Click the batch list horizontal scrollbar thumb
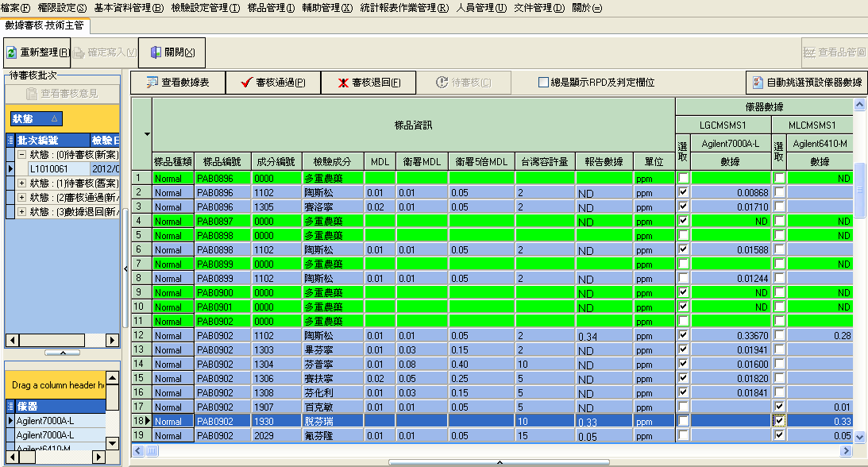868x467 pixels. click(x=52, y=340)
